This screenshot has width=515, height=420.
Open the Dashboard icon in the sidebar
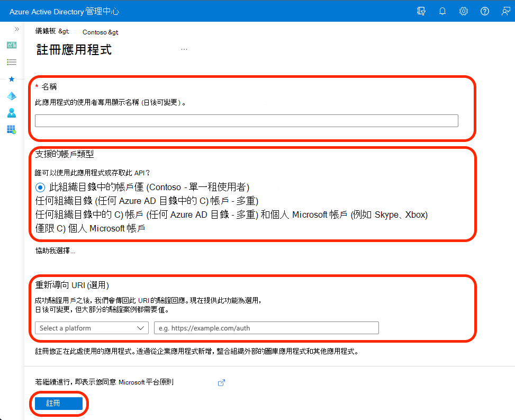(x=11, y=45)
